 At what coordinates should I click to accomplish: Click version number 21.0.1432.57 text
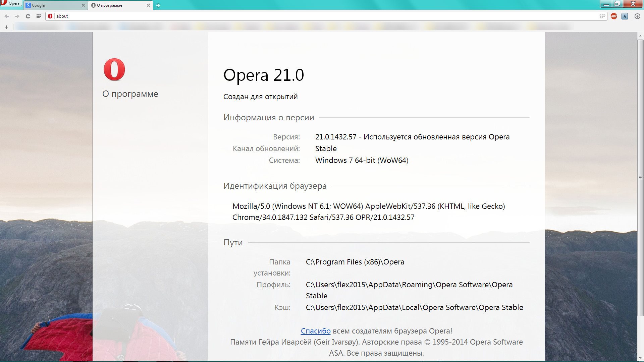[x=336, y=137]
